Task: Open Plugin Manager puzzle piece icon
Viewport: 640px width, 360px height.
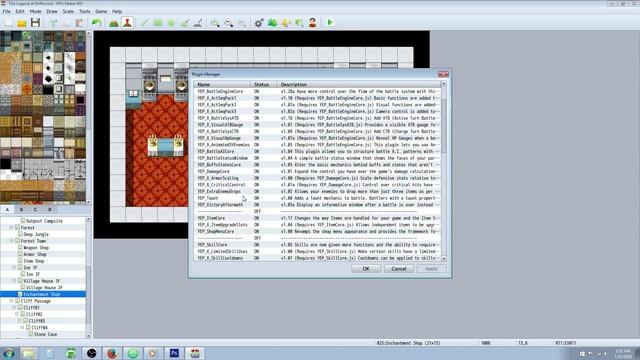Action: coord(272,23)
